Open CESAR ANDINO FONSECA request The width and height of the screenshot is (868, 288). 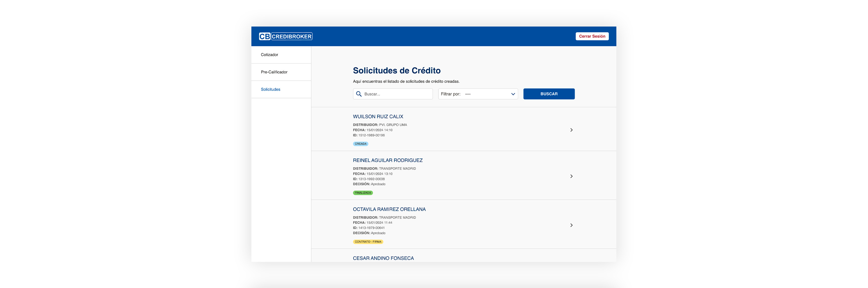(383, 258)
